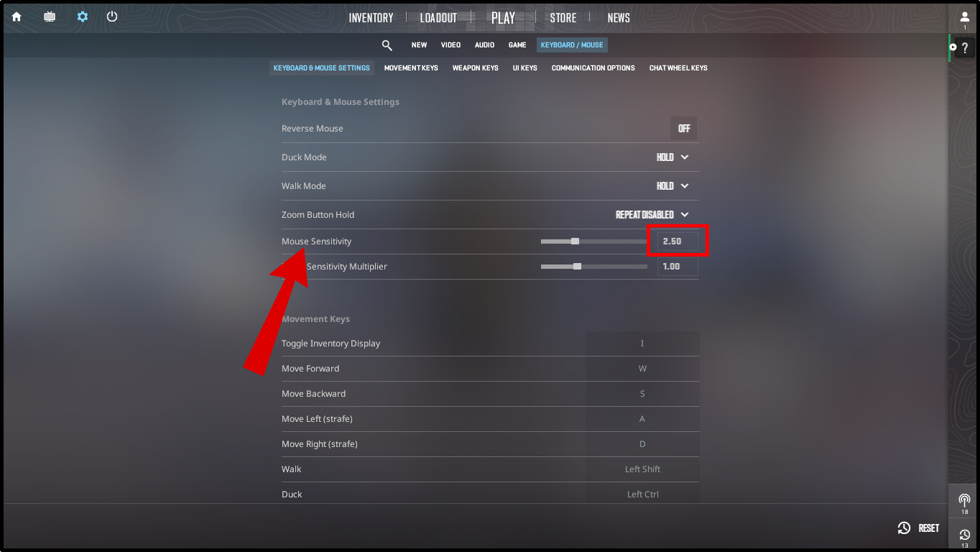This screenshot has width=980, height=552.
Task: Open the Weapon Keys sub-tab
Action: (x=475, y=68)
